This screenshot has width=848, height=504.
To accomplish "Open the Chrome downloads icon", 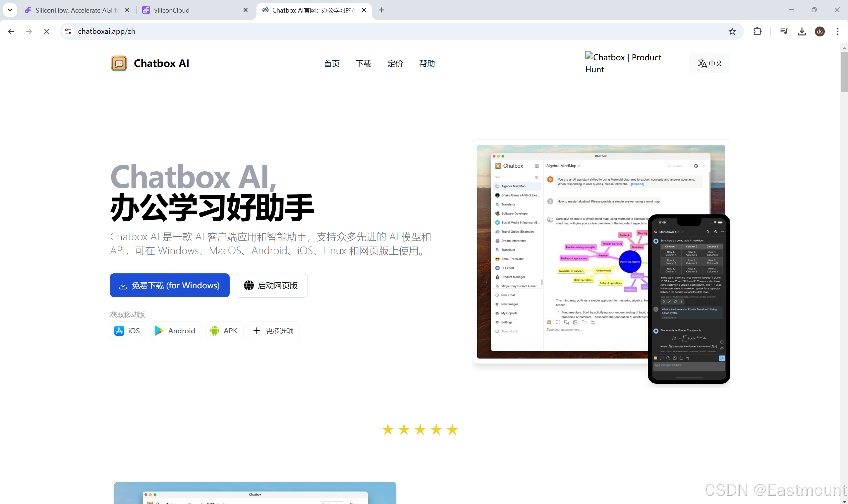I will 802,31.
